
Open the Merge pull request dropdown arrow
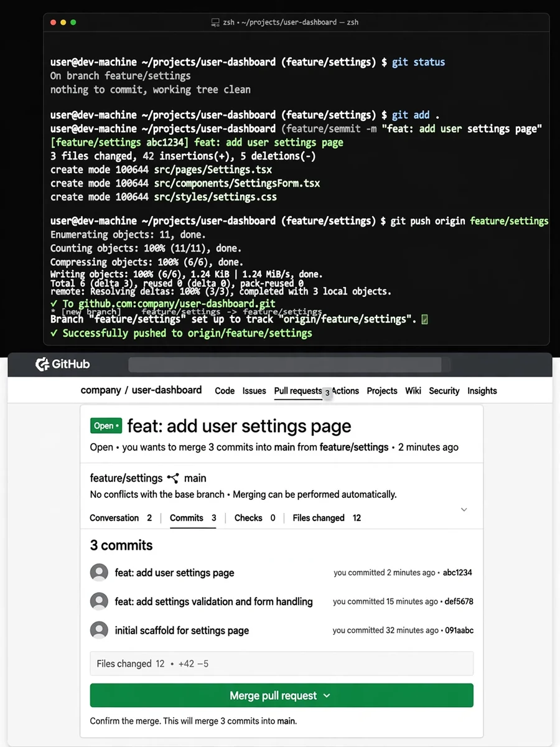pyautogui.click(x=327, y=696)
